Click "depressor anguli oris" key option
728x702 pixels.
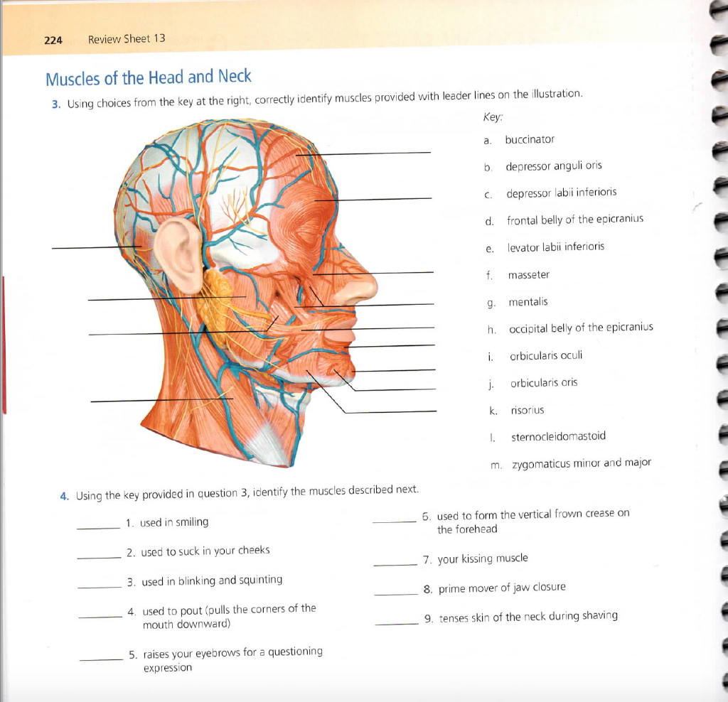tap(554, 166)
